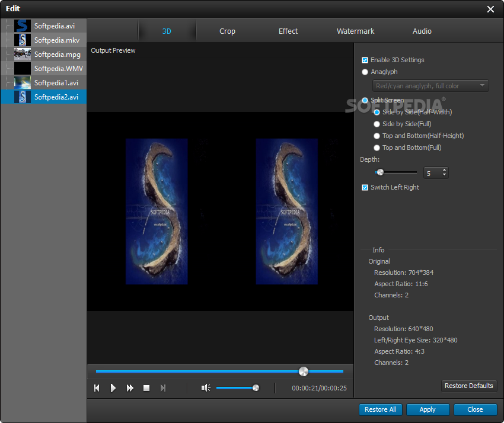This screenshot has height=423, width=504.
Task: Pick Softpedia.mpg in the file list
Action: 57,55
